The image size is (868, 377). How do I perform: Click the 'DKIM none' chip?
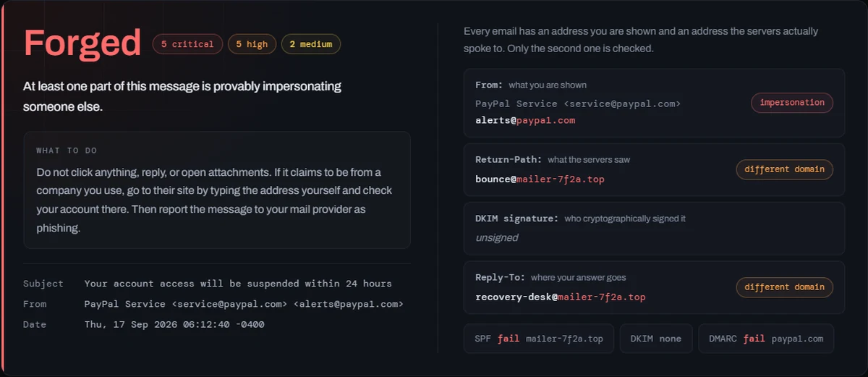tap(656, 339)
